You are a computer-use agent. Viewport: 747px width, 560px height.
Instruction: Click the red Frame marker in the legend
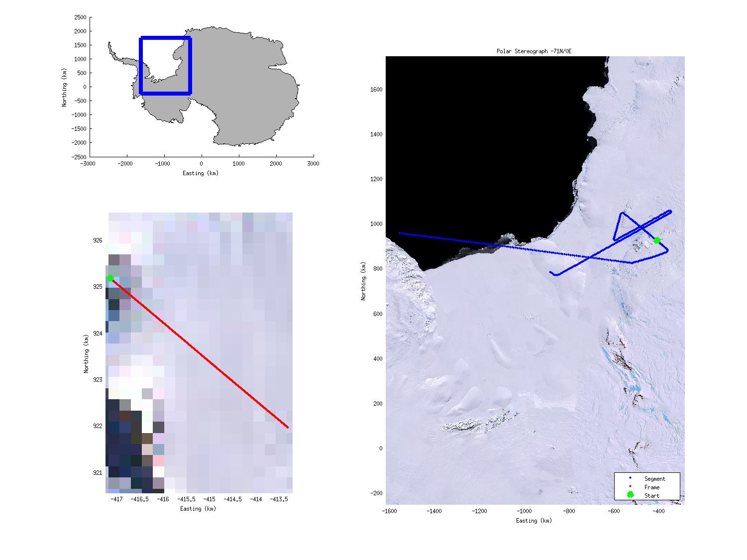click(x=630, y=487)
